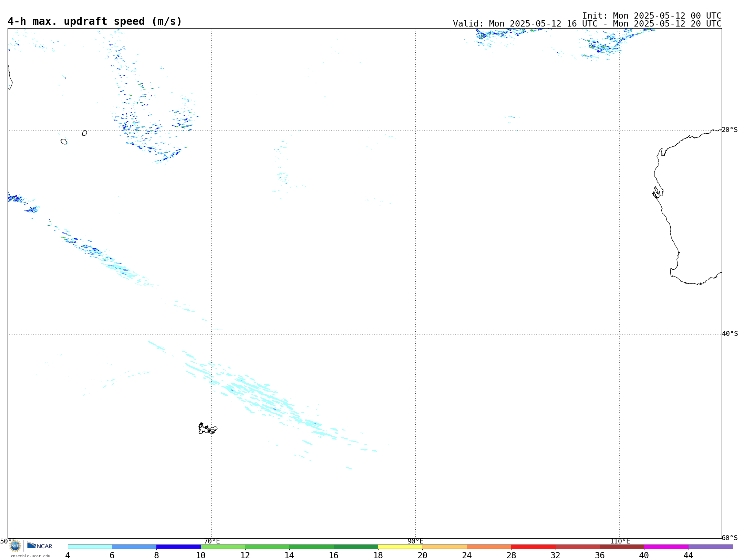Screen dimensions: 744x560
Task: Select the light blue 6–8 colorbar segment
Action: coord(134,547)
